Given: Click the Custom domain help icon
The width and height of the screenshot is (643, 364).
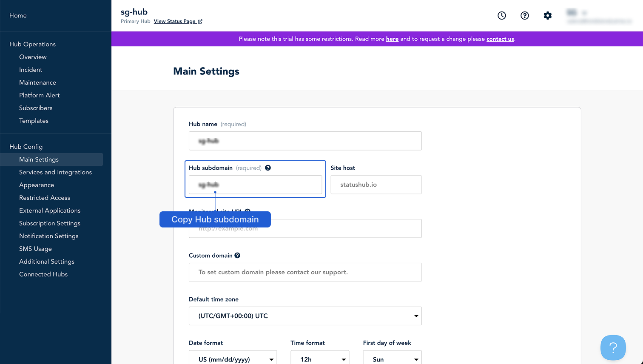Looking at the screenshot, I should click(237, 256).
